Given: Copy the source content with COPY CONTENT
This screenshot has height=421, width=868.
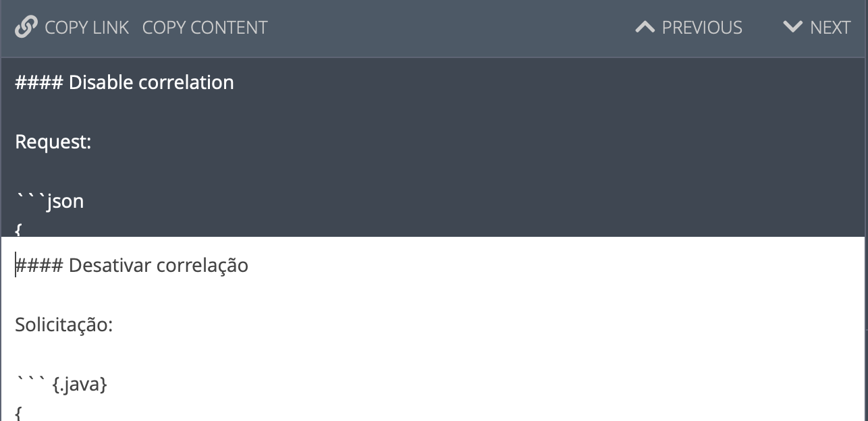Looking at the screenshot, I should pos(205,28).
